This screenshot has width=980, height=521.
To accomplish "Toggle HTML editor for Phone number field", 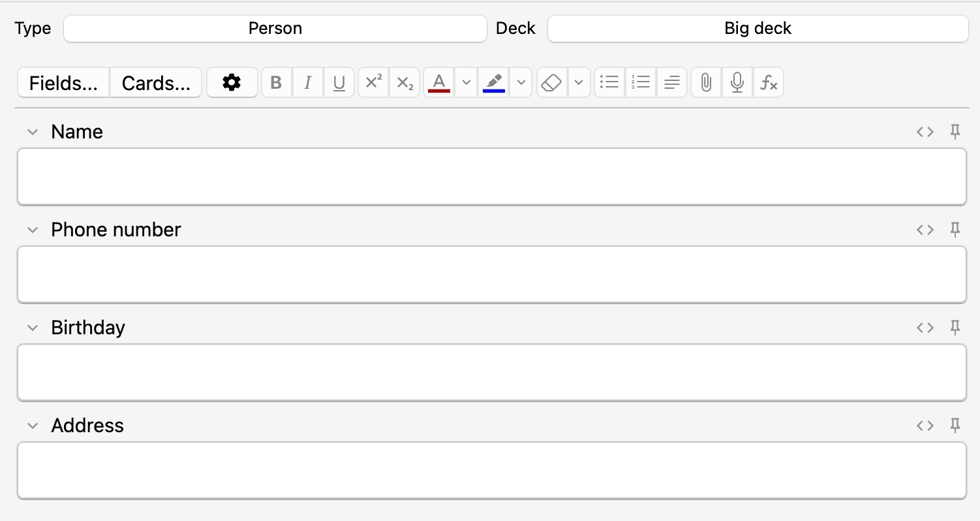I will 925,230.
